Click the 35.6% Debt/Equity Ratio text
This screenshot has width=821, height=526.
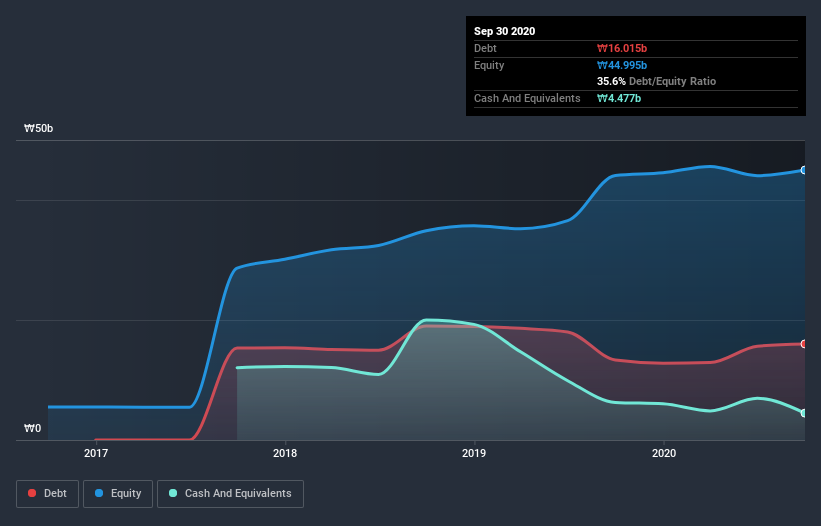[656, 82]
